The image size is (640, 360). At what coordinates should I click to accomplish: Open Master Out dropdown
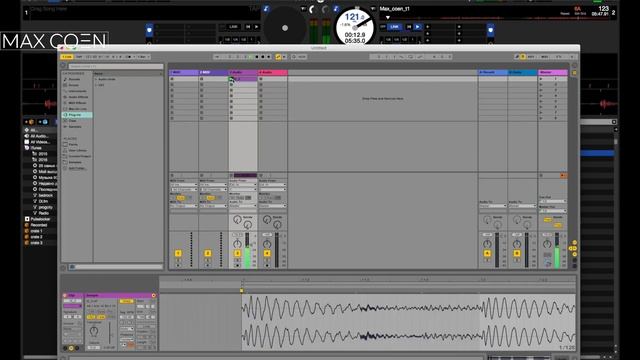(x=553, y=211)
